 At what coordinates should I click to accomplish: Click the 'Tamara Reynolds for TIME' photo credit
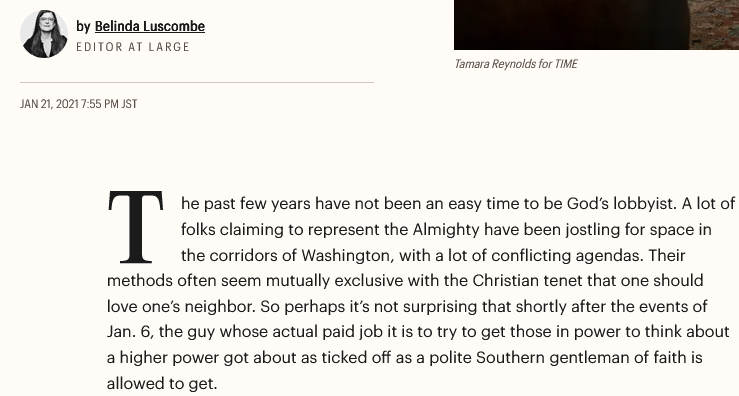click(x=516, y=64)
